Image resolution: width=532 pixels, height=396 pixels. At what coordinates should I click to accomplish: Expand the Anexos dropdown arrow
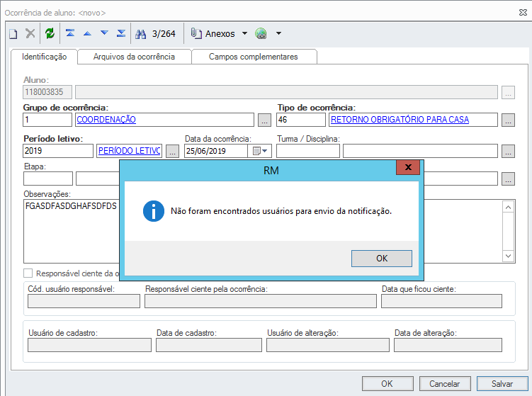244,33
